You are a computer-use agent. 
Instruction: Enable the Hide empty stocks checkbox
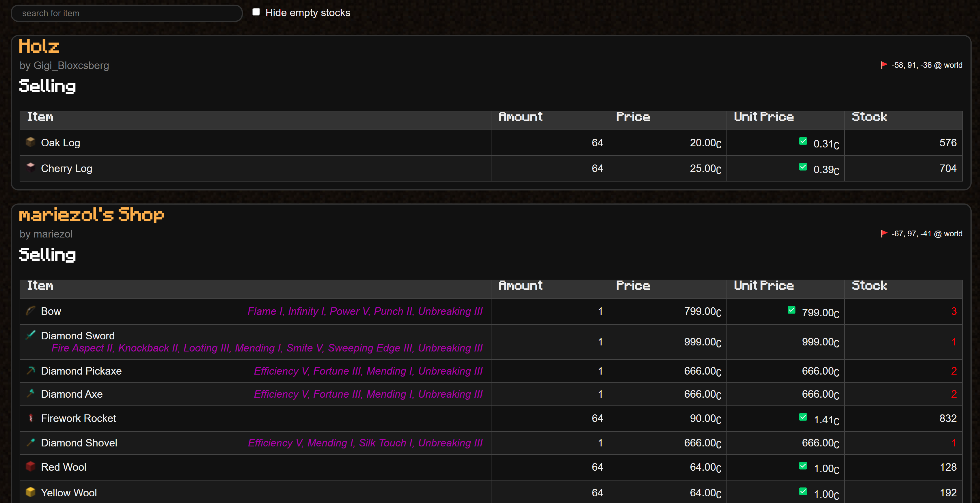[x=256, y=12]
